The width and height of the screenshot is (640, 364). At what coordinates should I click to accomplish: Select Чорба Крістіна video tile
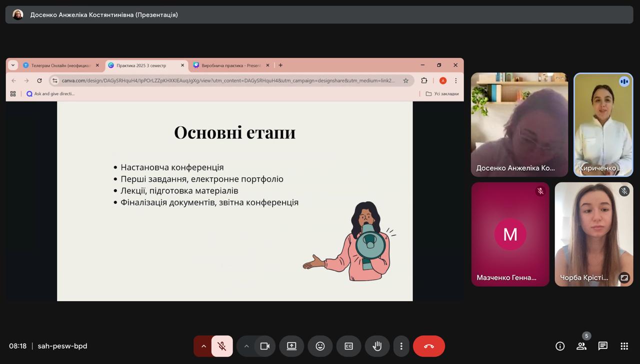tap(593, 234)
